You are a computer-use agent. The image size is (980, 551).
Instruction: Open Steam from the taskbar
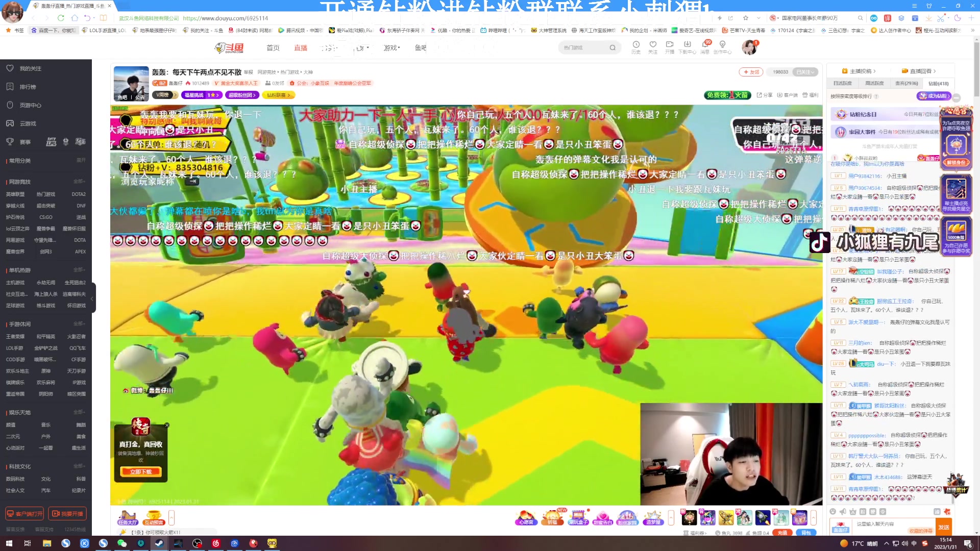[159, 543]
